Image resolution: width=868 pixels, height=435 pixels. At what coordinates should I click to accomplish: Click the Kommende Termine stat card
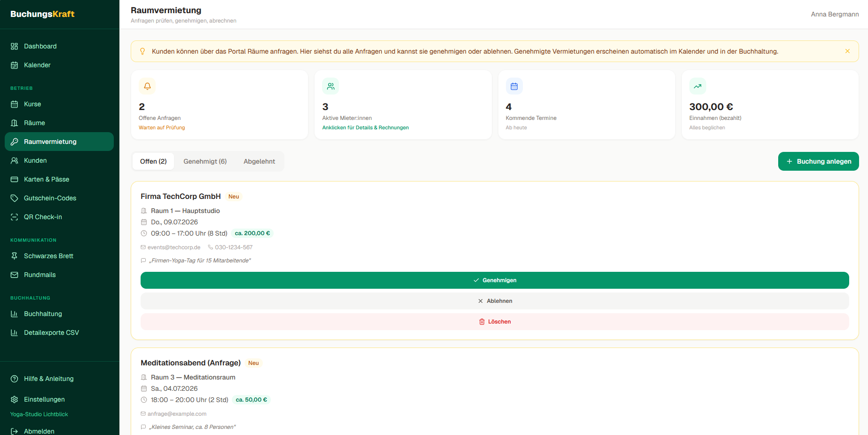(586, 105)
